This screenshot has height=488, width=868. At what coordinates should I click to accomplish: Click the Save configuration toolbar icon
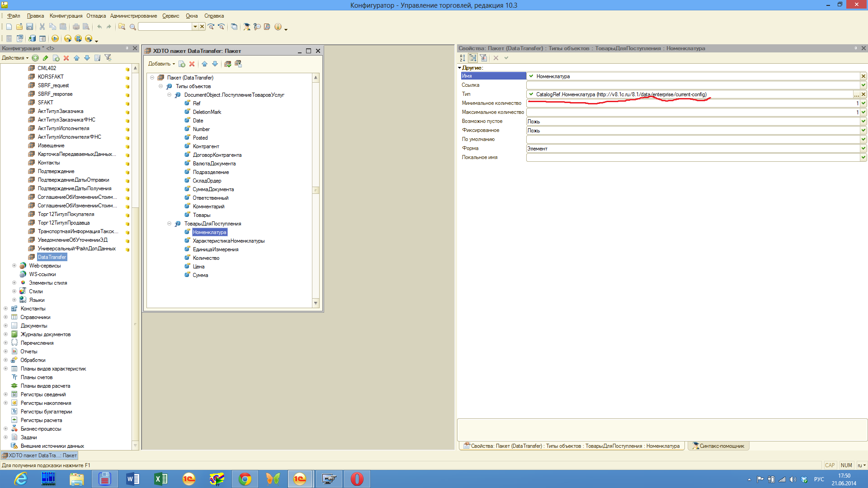(x=29, y=27)
